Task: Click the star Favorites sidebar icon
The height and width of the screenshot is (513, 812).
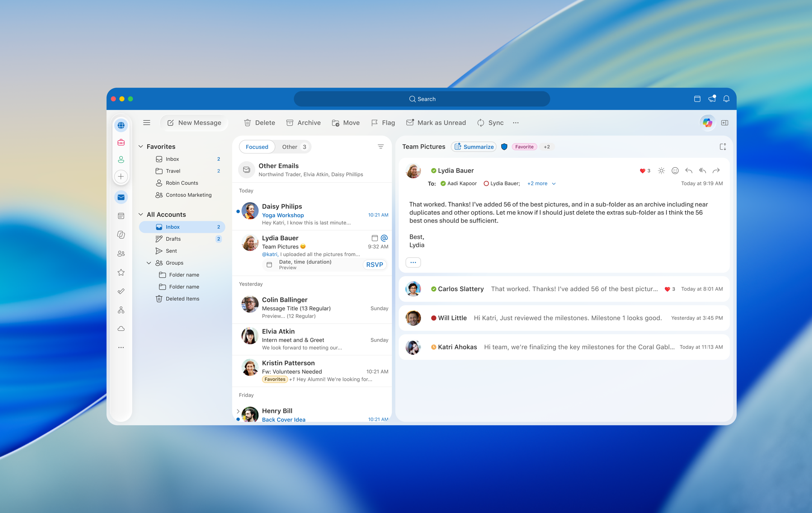Action: pyautogui.click(x=121, y=272)
